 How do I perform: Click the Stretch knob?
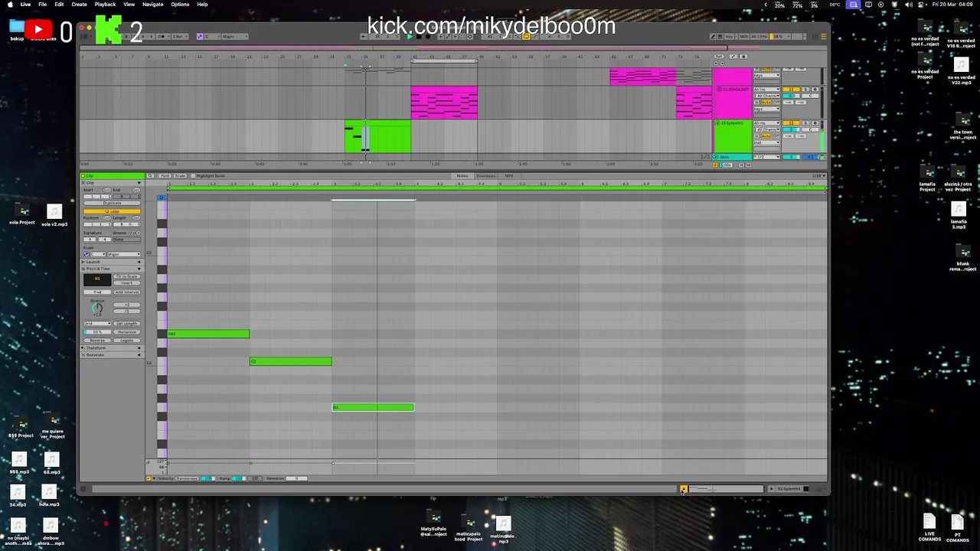[97, 308]
